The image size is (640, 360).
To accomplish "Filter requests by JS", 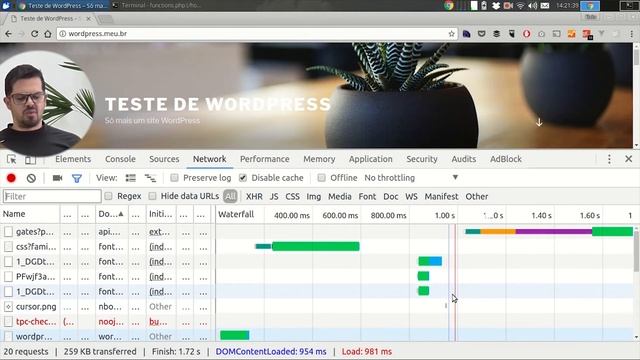I will tap(274, 196).
